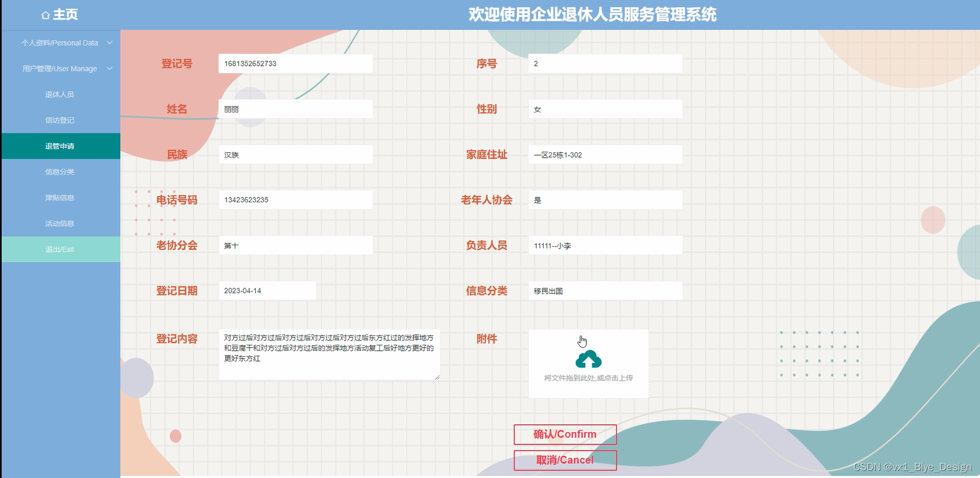
Task: Click the cloud upload icon for 附件
Action: (588, 359)
